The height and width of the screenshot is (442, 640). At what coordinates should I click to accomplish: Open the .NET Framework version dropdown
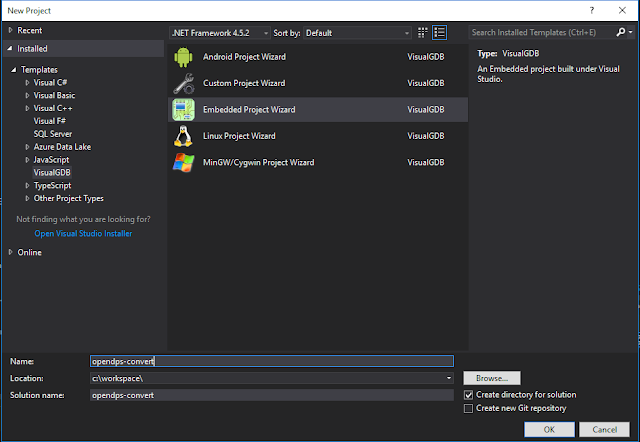(x=220, y=33)
